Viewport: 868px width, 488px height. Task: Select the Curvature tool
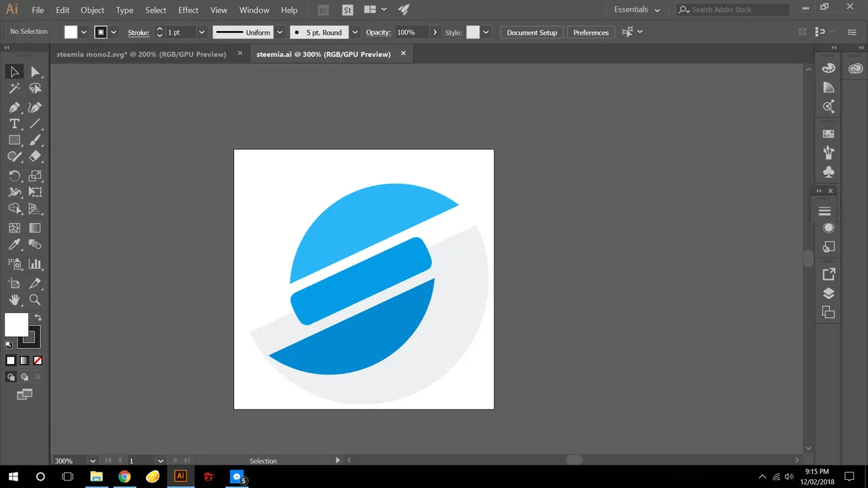click(35, 107)
